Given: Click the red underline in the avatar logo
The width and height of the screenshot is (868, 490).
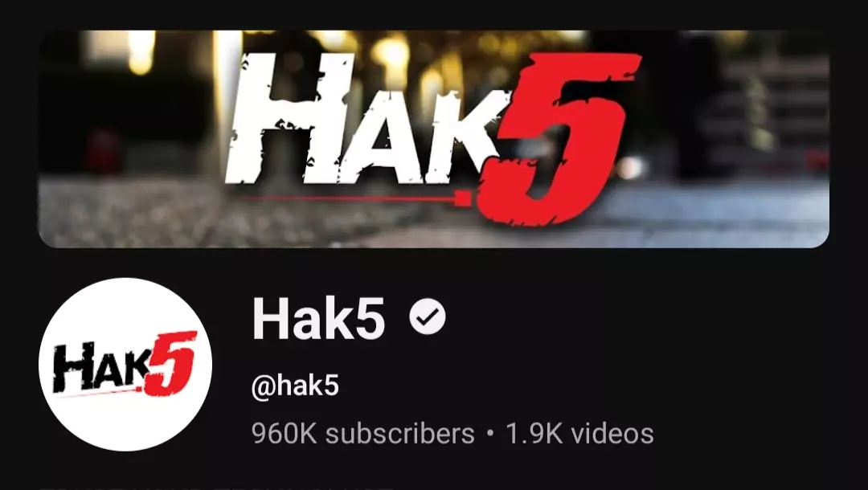Looking at the screenshot, I should (97, 394).
